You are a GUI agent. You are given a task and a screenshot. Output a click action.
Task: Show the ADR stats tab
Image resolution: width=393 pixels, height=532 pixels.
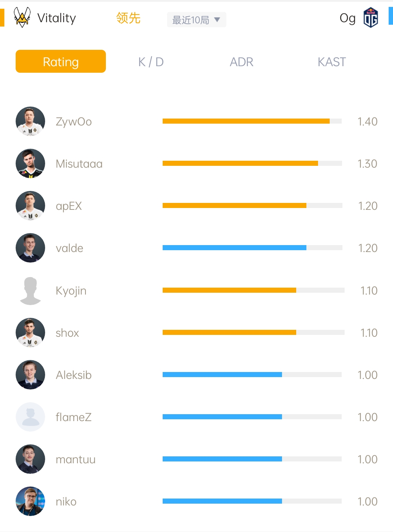(x=241, y=62)
